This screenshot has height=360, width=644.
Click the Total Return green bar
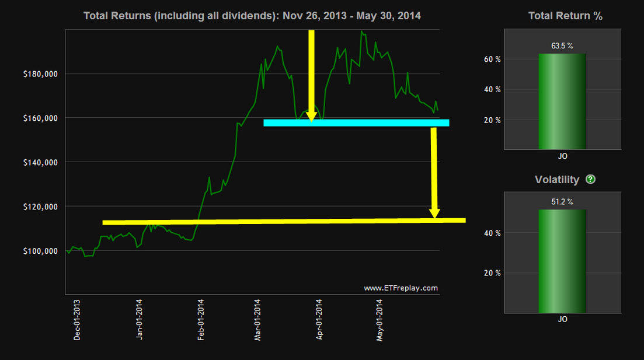[562, 102]
